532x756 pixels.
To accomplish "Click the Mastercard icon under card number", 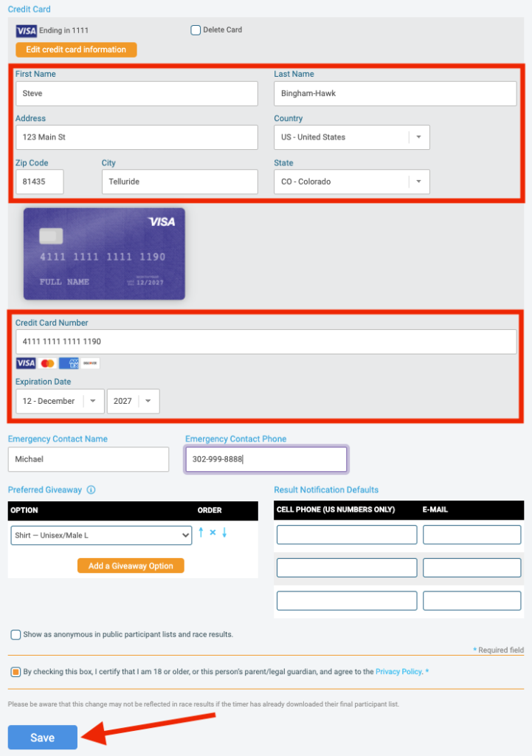I will pyautogui.click(x=48, y=363).
